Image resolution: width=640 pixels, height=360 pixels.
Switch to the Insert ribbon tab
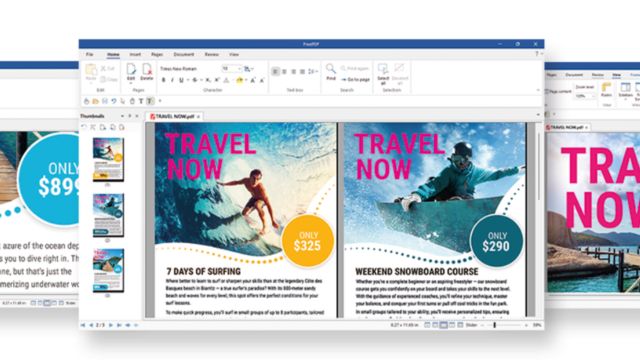click(135, 54)
